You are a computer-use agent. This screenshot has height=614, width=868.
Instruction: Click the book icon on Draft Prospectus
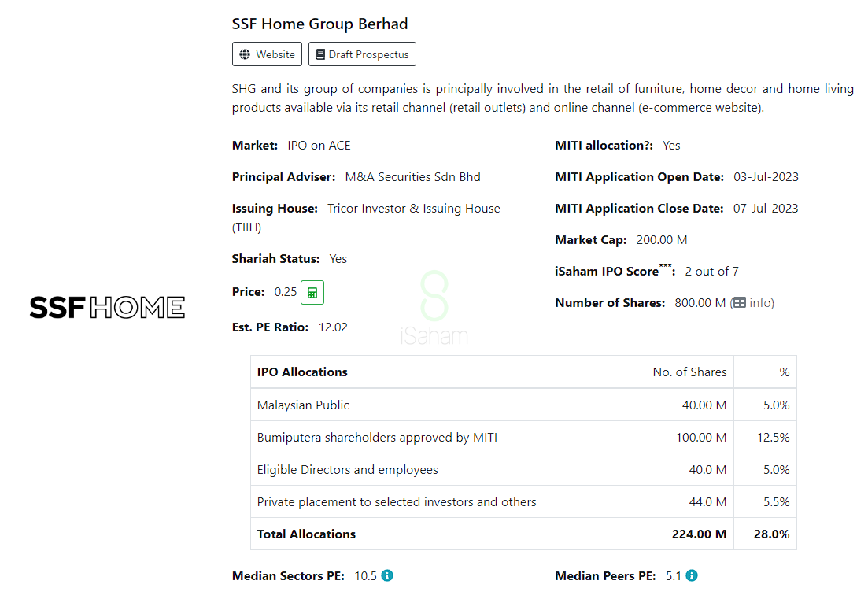coord(320,54)
